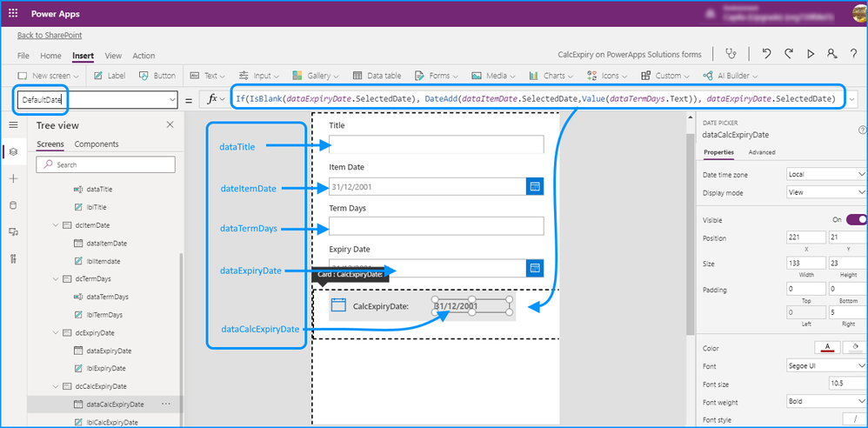Click the user avatar in top right
The height and width of the screenshot is (428, 868).
pos(859,13)
